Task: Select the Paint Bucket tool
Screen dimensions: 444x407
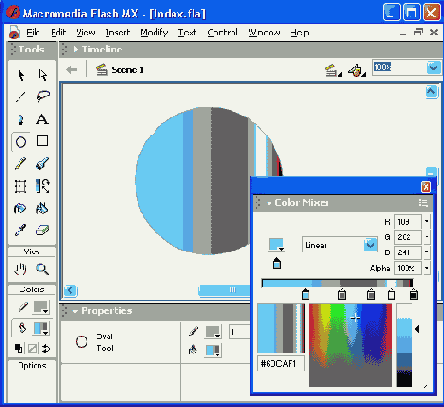Action: pos(42,208)
